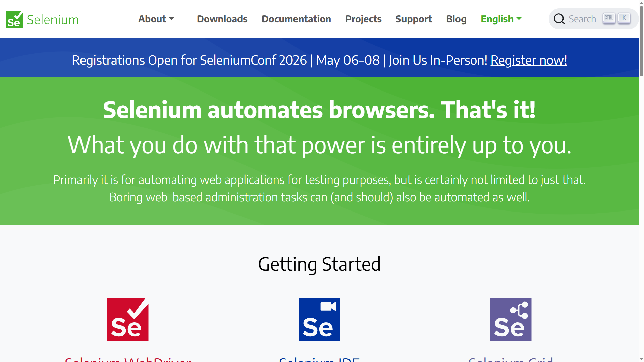Screen dimensions: 644x362
Task: Click the red Selenium WebDriver logo
Action: coord(128,319)
